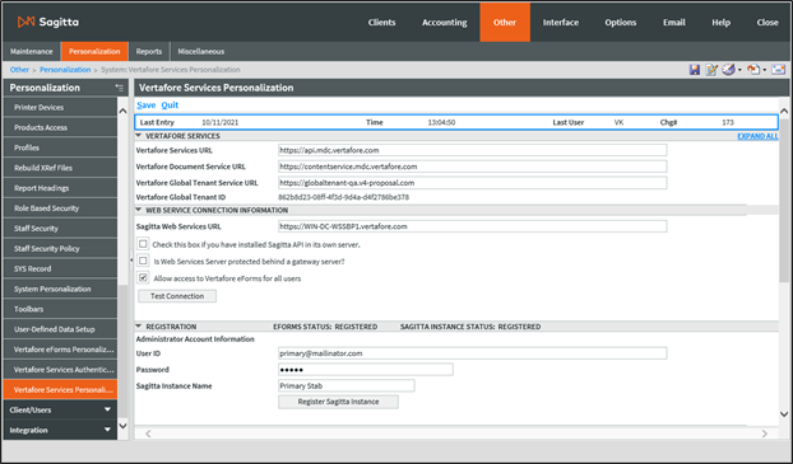Click the save floppy disk icon
This screenshot has height=464, width=793.
[694, 70]
